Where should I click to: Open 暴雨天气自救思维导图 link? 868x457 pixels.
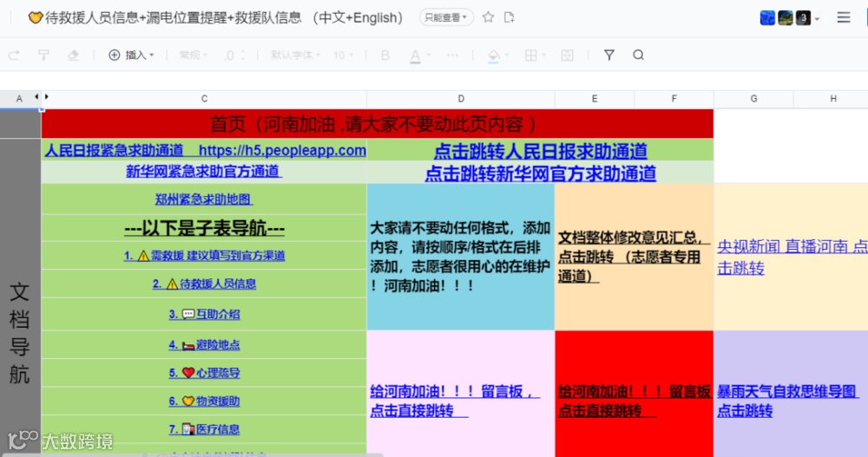tap(788, 402)
